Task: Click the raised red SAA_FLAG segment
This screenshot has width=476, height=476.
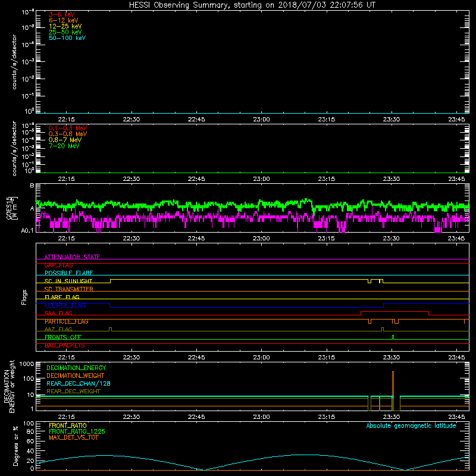Action: click(x=394, y=311)
